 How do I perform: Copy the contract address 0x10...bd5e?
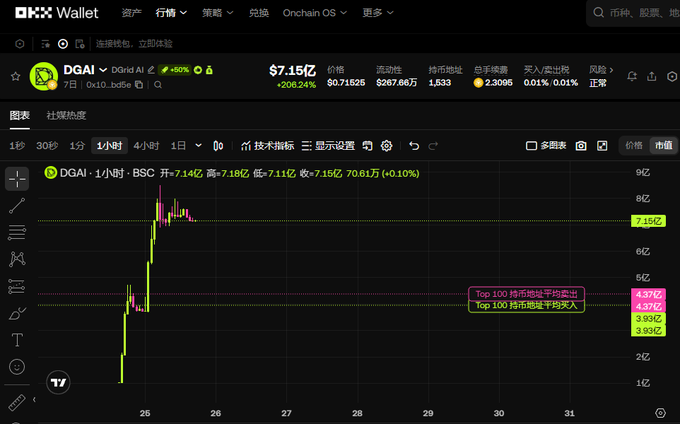pyautogui.click(x=139, y=85)
